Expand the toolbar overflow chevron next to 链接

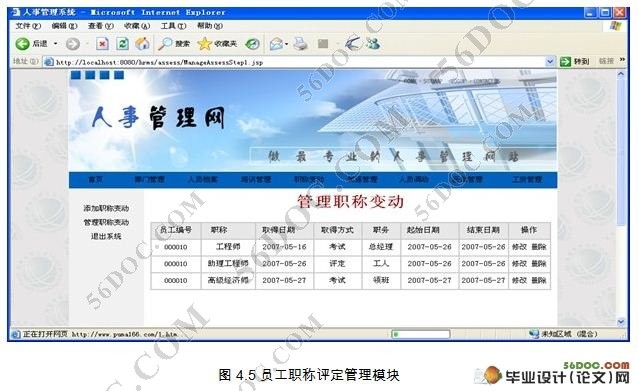pyautogui.click(x=622, y=60)
